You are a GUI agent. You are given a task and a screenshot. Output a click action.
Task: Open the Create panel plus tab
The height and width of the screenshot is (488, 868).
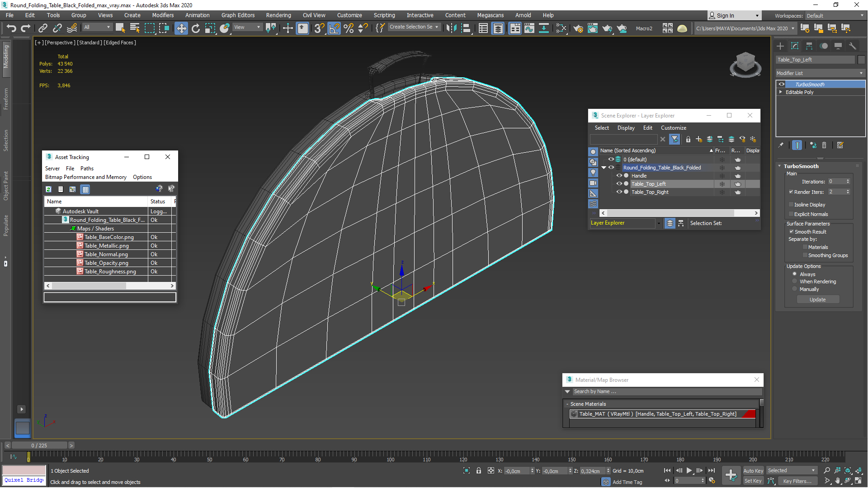pyautogui.click(x=780, y=46)
